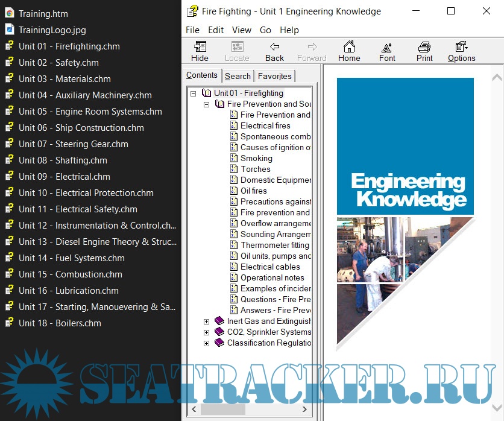Collapse the Unit 01 - Firefighting node
This screenshot has height=421, width=504.
tap(194, 93)
